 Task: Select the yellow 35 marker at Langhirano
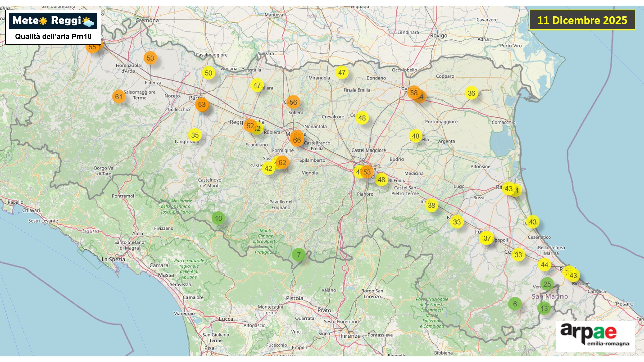(195, 135)
